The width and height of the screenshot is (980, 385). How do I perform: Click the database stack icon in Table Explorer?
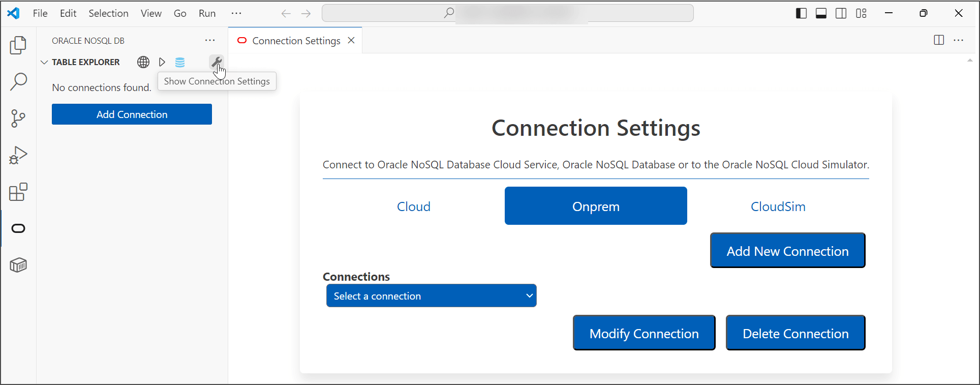pos(180,62)
